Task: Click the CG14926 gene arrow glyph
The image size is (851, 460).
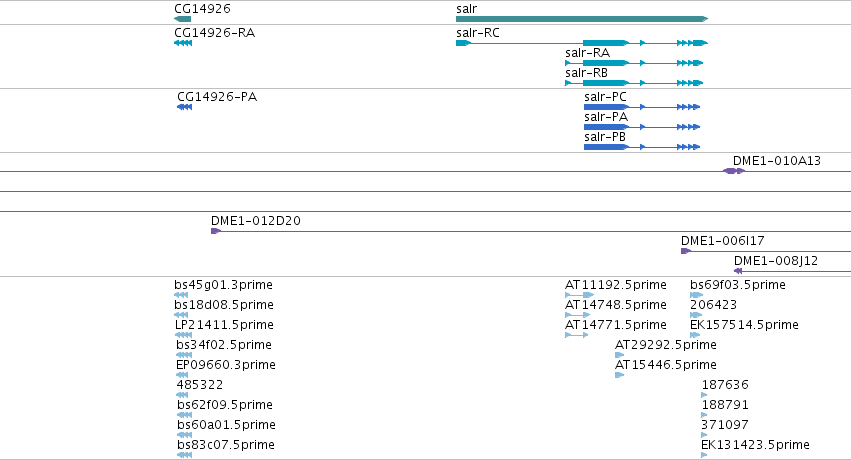Action: coord(182,19)
